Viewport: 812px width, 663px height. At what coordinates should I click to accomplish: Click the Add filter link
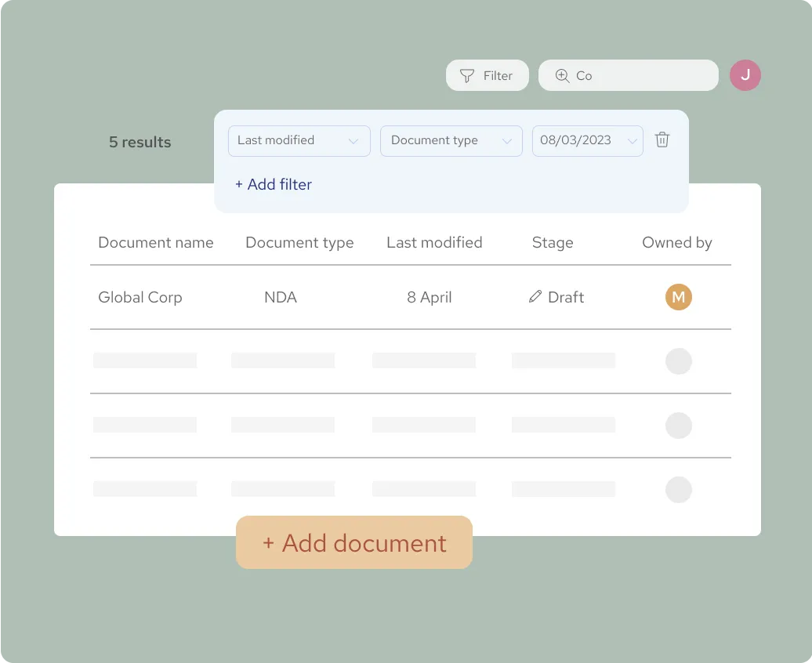[x=273, y=184]
